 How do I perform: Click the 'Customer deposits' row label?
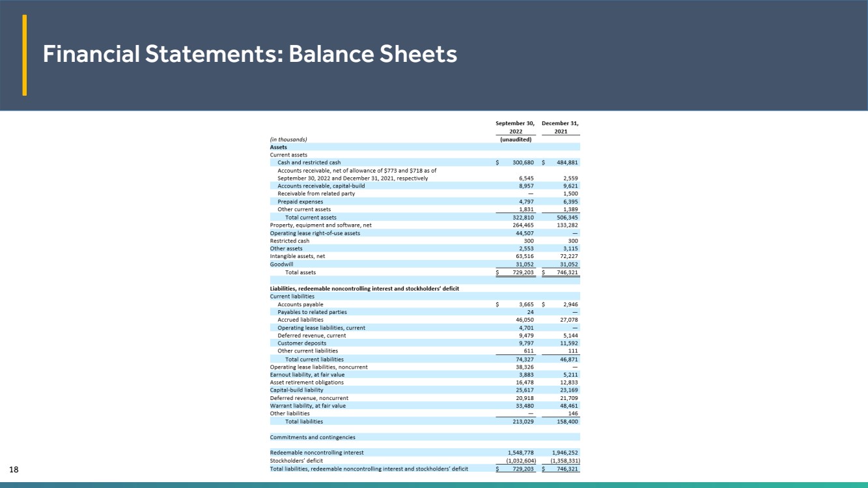301,343
